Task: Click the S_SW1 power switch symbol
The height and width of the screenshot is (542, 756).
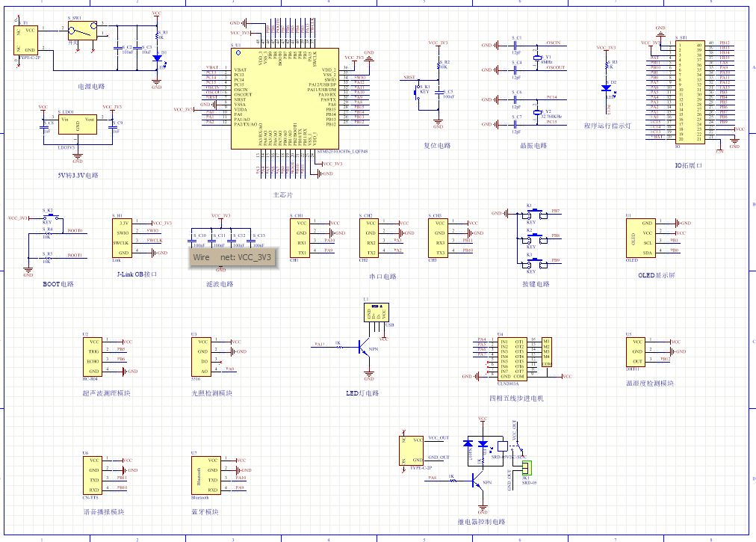Action: click(x=82, y=31)
